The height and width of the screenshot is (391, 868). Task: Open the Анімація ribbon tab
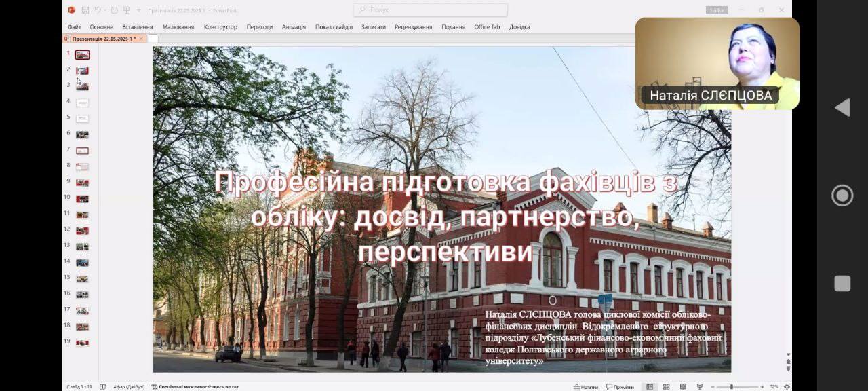[294, 27]
